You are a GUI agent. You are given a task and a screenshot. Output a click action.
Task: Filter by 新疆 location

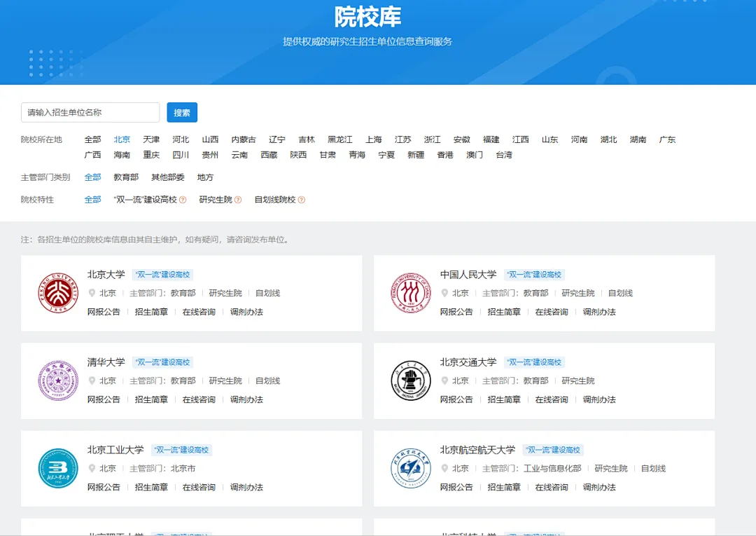tap(416, 155)
